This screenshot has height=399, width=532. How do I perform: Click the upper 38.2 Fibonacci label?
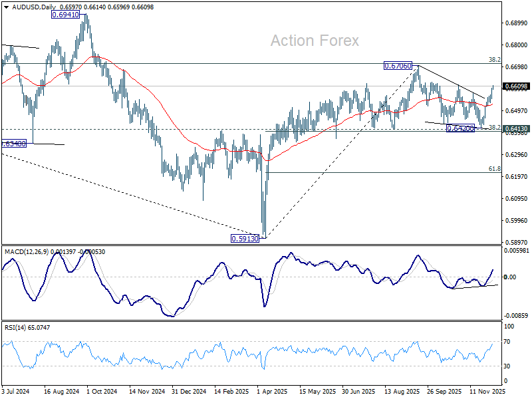pyautogui.click(x=494, y=60)
